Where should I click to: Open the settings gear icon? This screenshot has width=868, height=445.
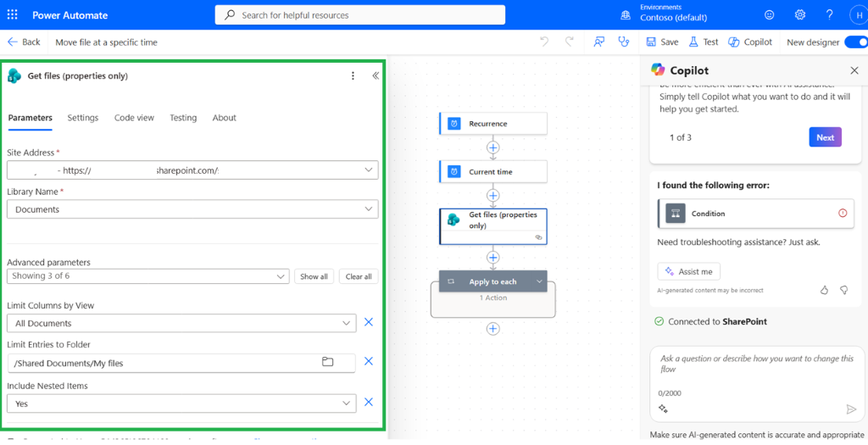pos(800,15)
